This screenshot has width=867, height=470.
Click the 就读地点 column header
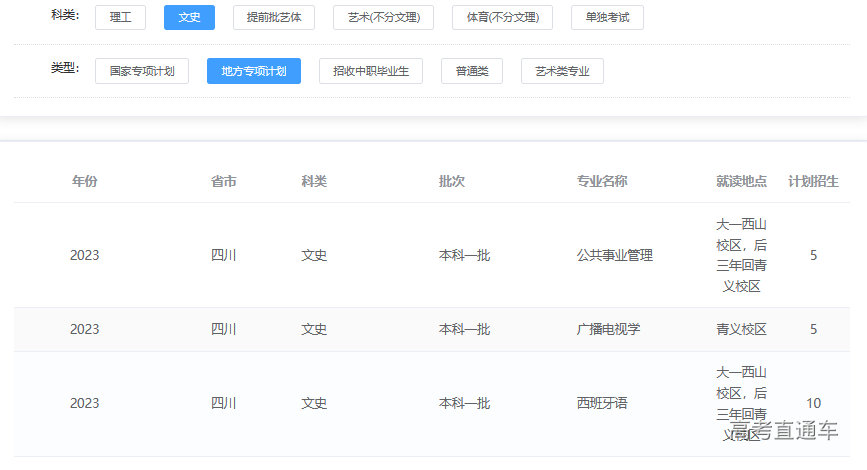[x=741, y=181]
